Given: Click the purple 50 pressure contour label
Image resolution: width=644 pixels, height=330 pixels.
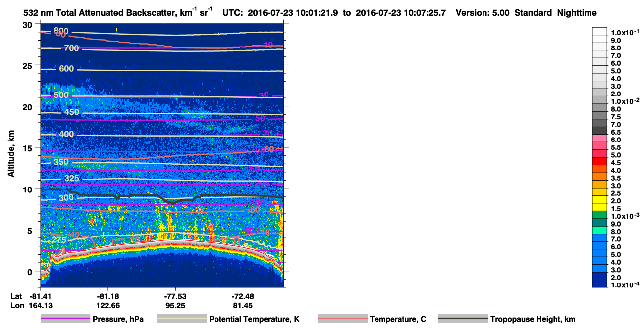Looking at the screenshot, I should pyautogui.click(x=260, y=118).
